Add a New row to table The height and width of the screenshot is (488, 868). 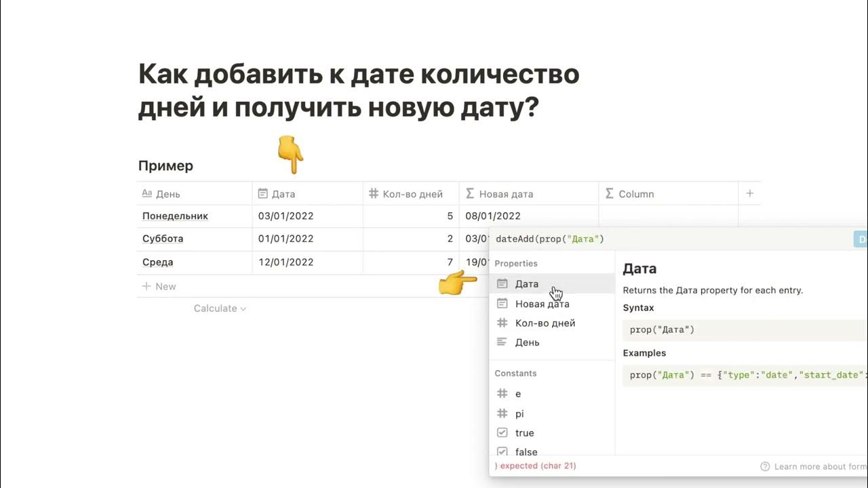point(159,287)
